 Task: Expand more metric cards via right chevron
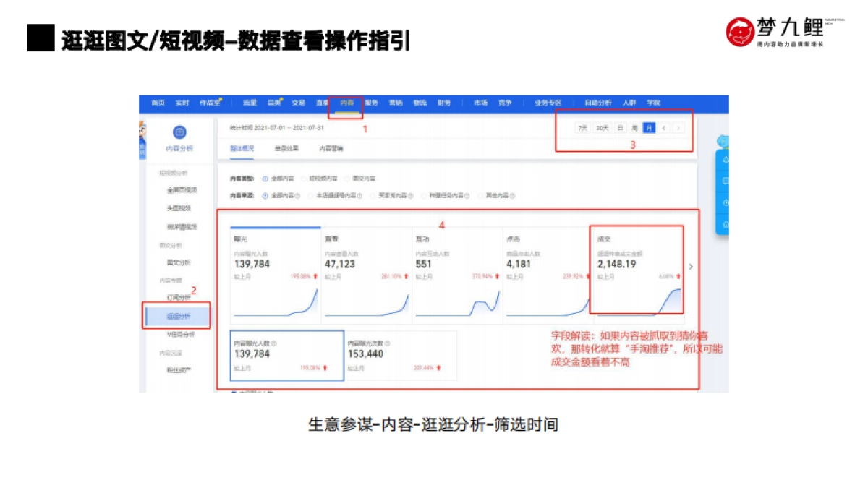click(x=691, y=266)
